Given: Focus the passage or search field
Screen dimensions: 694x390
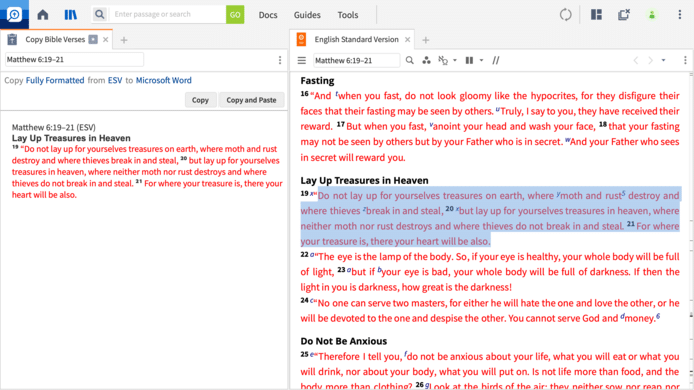Looking at the screenshot, I should (x=167, y=15).
